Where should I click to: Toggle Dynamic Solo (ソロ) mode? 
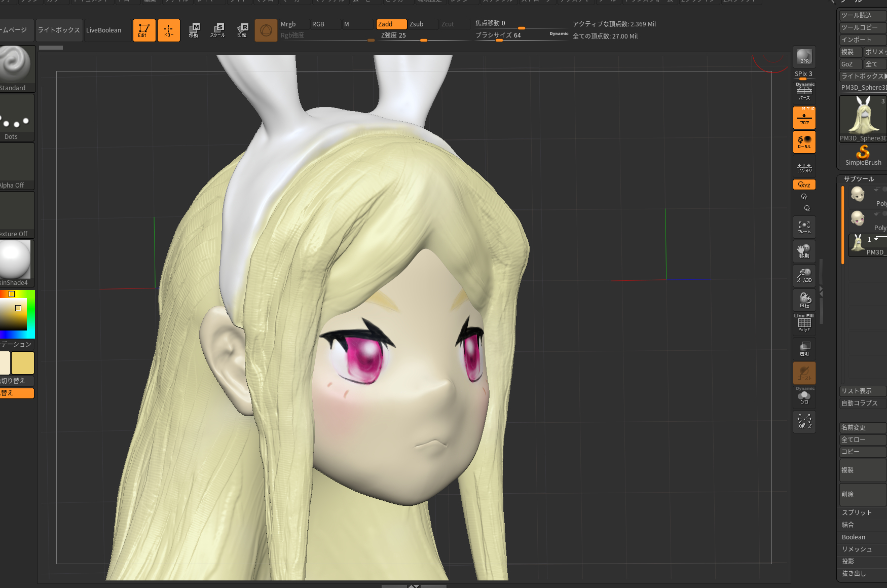click(x=804, y=396)
